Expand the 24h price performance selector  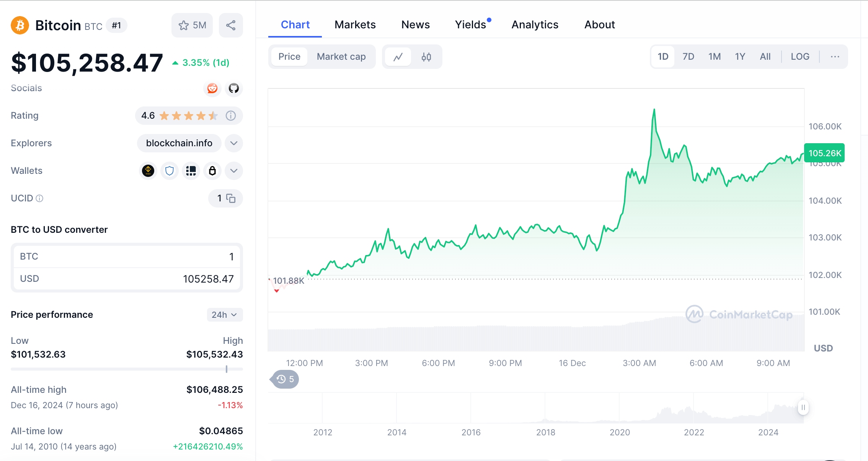click(223, 315)
